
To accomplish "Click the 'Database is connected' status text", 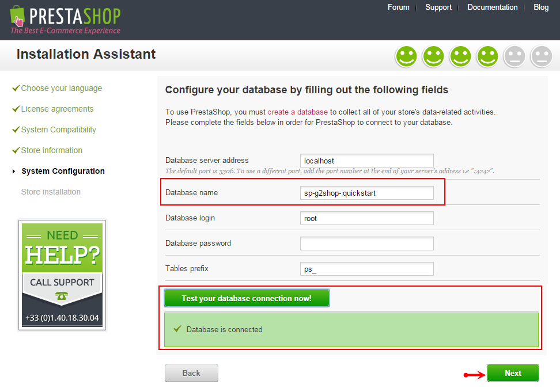I will point(224,330).
